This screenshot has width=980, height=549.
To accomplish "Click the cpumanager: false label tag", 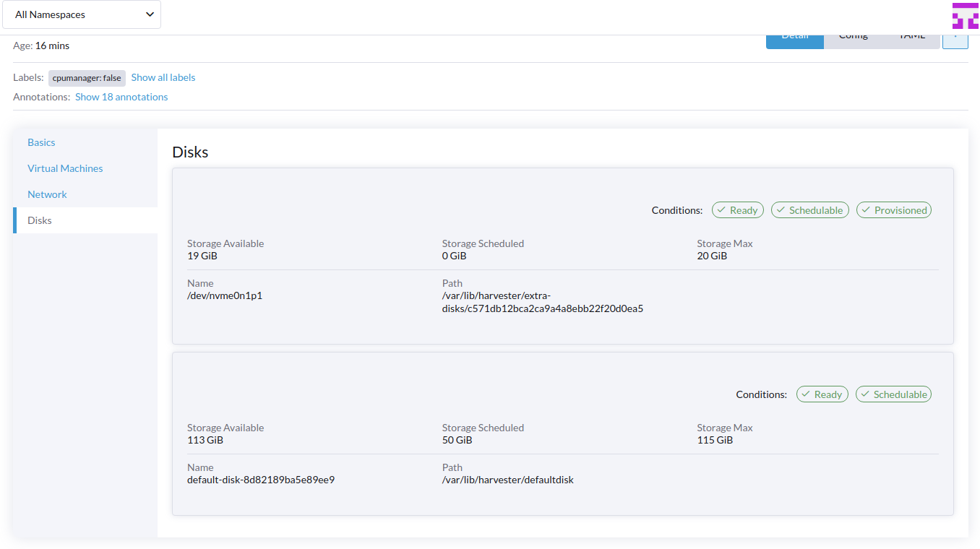I will point(87,78).
